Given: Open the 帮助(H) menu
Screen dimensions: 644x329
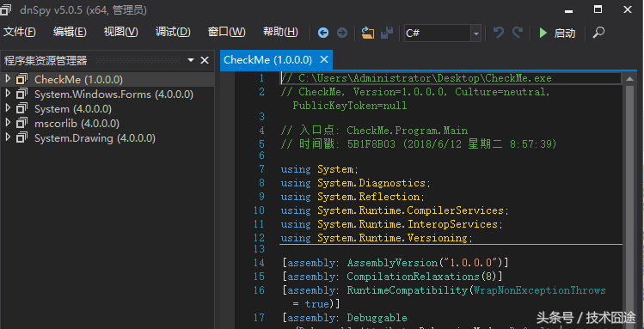Looking at the screenshot, I should coord(280,32).
